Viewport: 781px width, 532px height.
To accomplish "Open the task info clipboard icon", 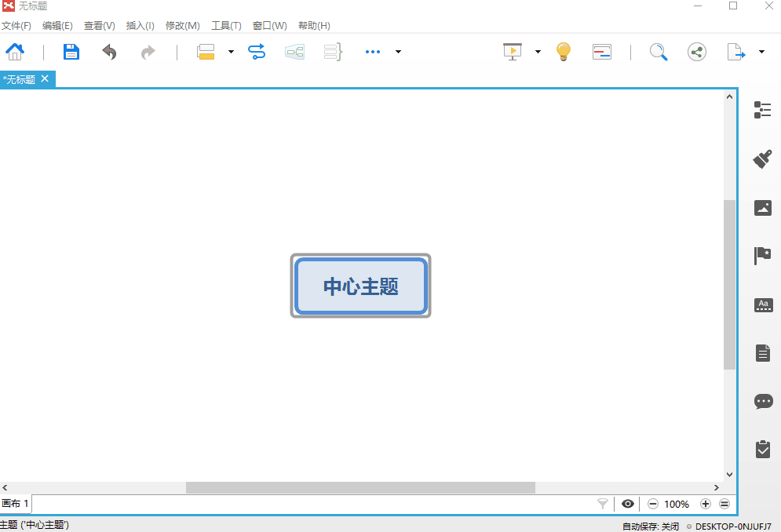I will (x=762, y=449).
